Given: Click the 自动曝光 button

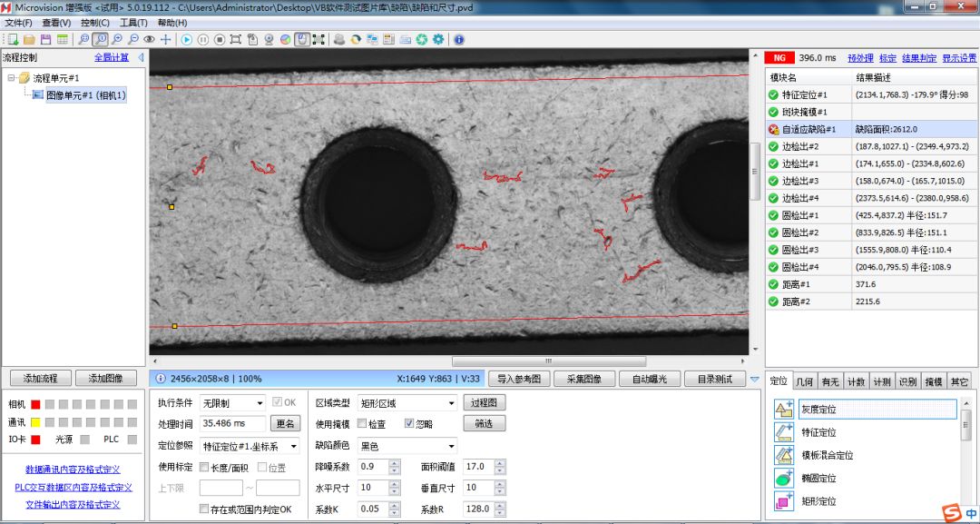Looking at the screenshot, I should pos(650,379).
